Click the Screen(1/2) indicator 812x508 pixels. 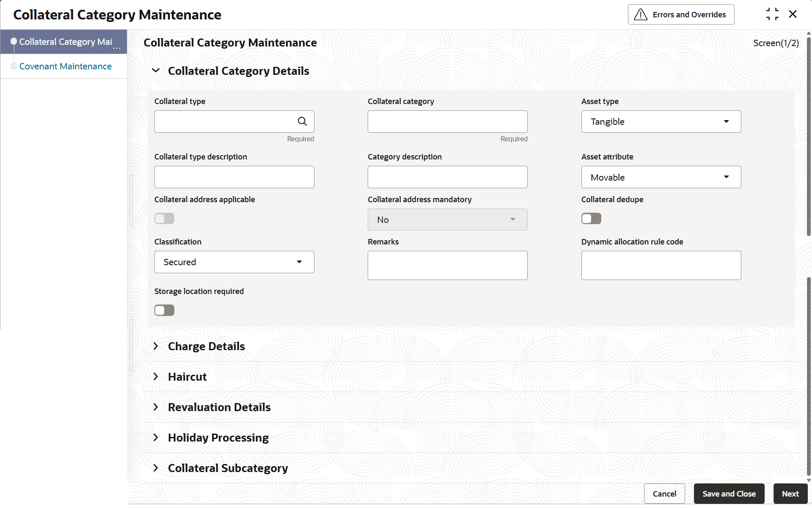point(776,43)
